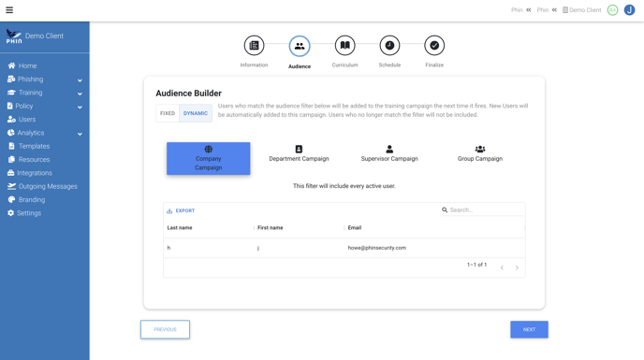Select the Finalize checkmark step icon
This screenshot has height=360, width=644.
[x=434, y=46]
